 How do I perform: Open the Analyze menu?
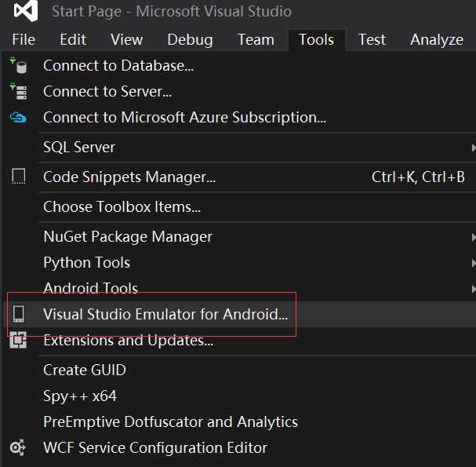click(x=436, y=40)
